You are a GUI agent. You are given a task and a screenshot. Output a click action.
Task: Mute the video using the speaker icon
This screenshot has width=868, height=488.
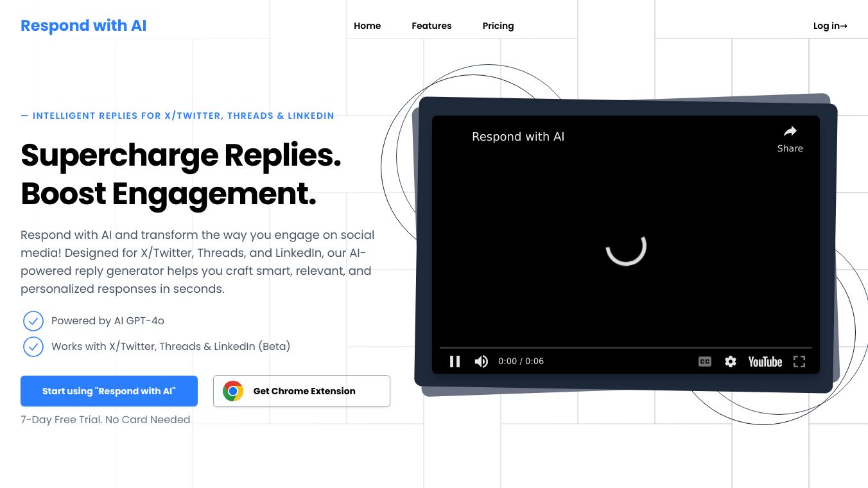tap(481, 362)
